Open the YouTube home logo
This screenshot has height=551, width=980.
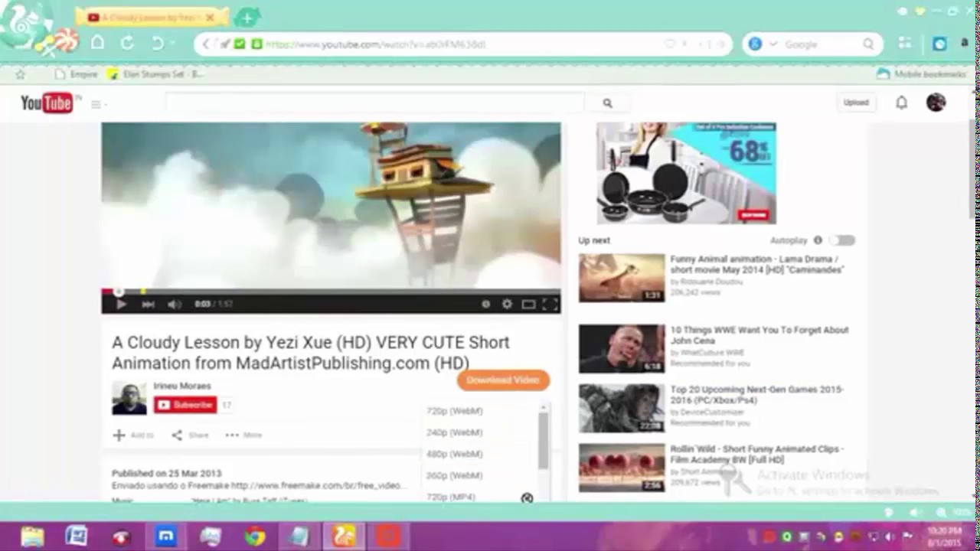47,103
